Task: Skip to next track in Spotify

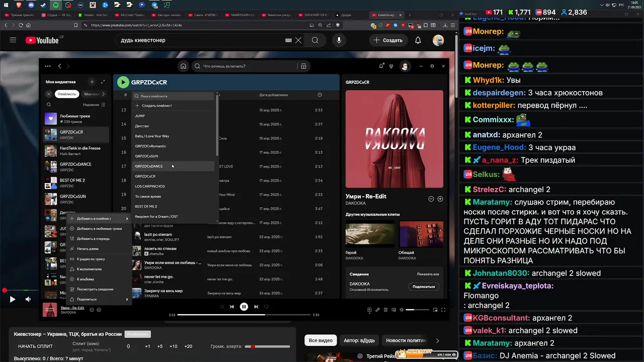Action: click(x=256, y=306)
